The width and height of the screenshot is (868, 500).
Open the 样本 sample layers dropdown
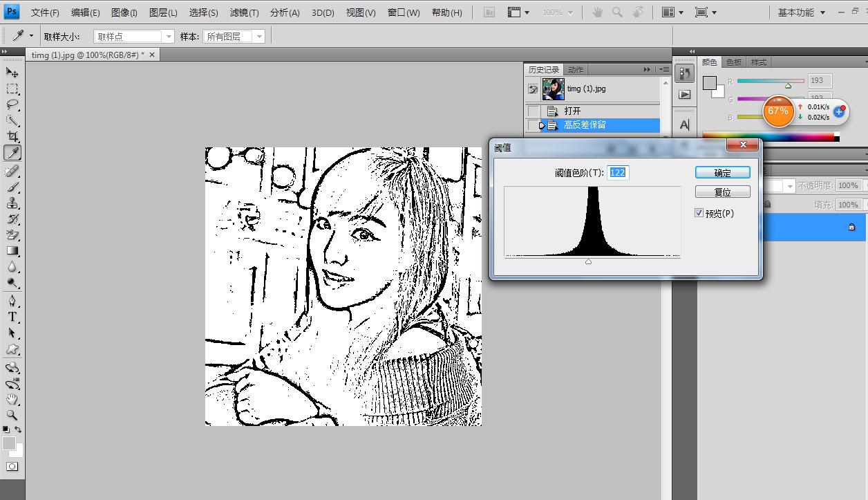[234, 37]
